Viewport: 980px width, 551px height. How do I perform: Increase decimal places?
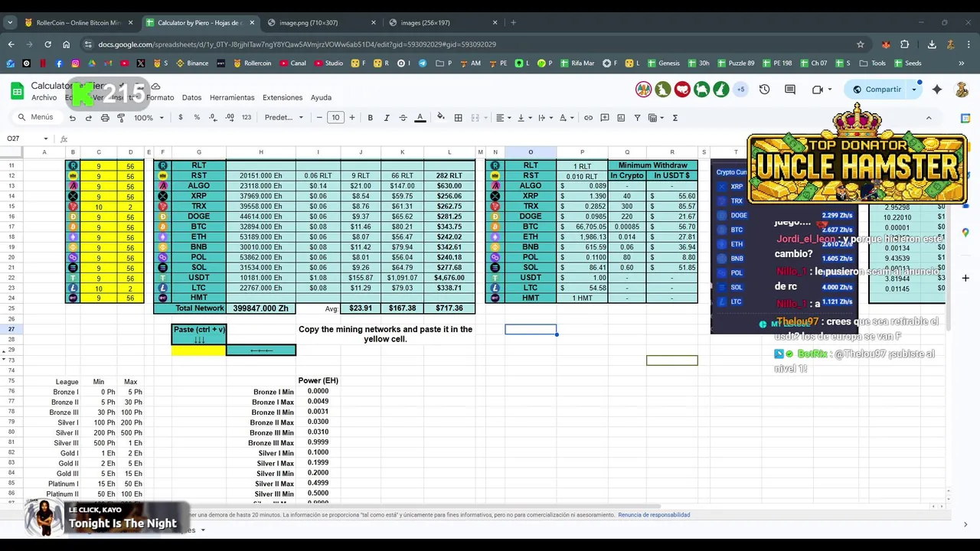pyautogui.click(x=230, y=118)
